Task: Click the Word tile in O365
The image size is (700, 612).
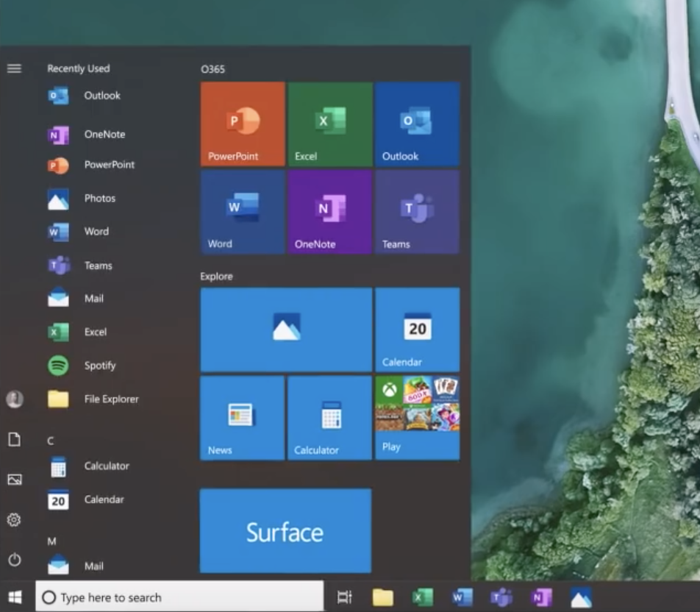Action: pos(243,212)
